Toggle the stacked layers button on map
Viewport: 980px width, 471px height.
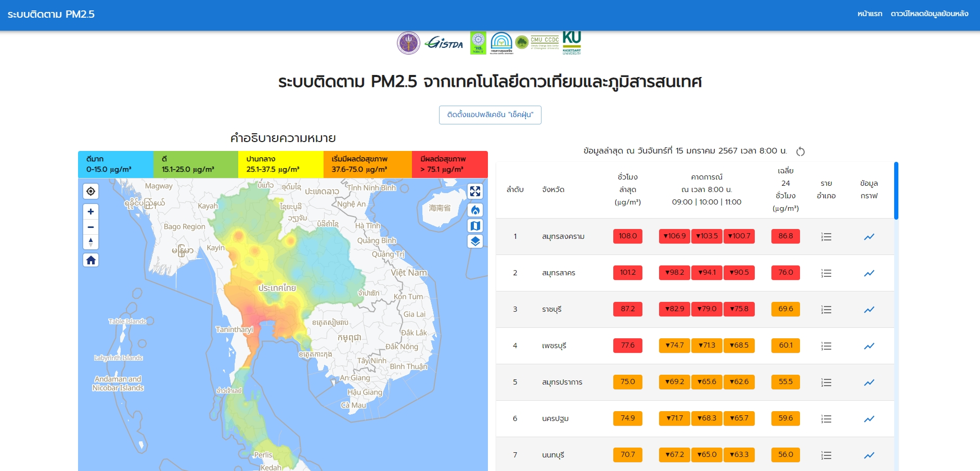click(x=475, y=241)
